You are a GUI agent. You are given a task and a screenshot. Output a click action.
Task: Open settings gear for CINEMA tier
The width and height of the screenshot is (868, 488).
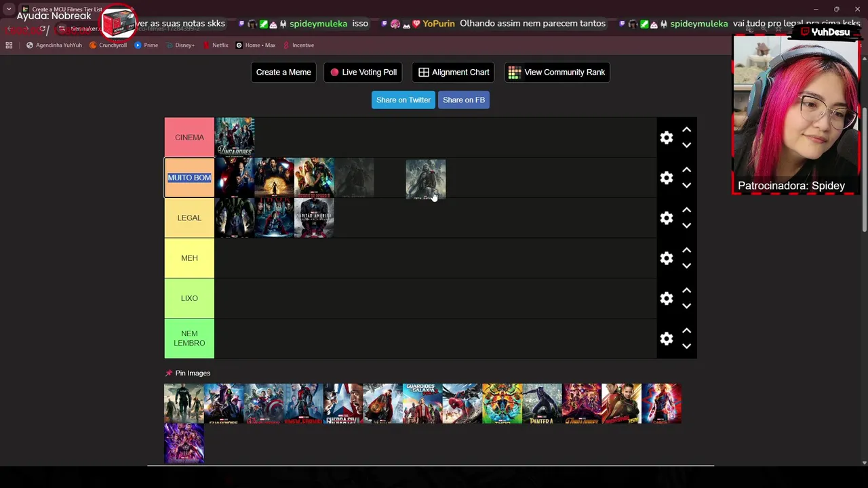pos(667,138)
